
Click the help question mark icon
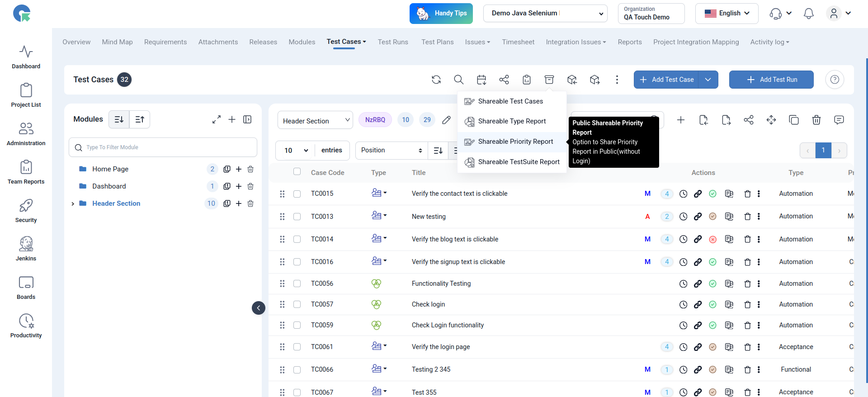point(835,80)
